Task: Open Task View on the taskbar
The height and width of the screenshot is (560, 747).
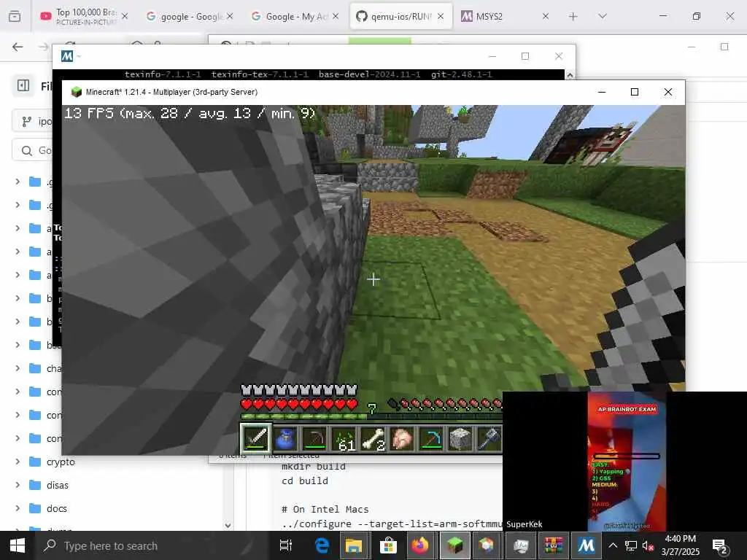Action: coord(285,545)
